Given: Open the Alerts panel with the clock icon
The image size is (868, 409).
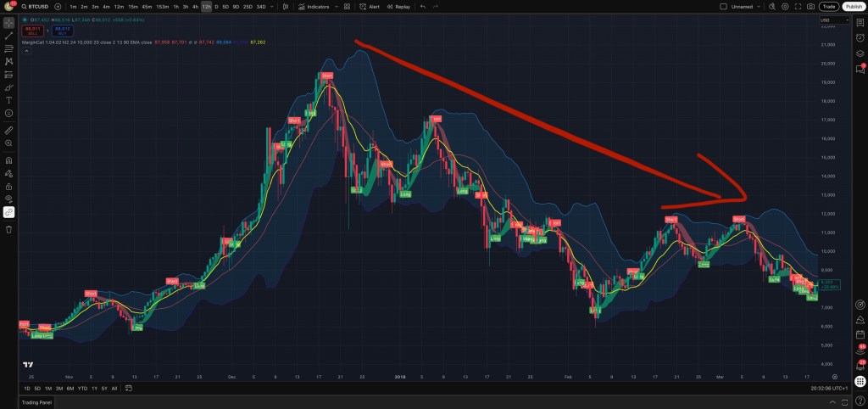Looking at the screenshot, I should pos(860,37).
